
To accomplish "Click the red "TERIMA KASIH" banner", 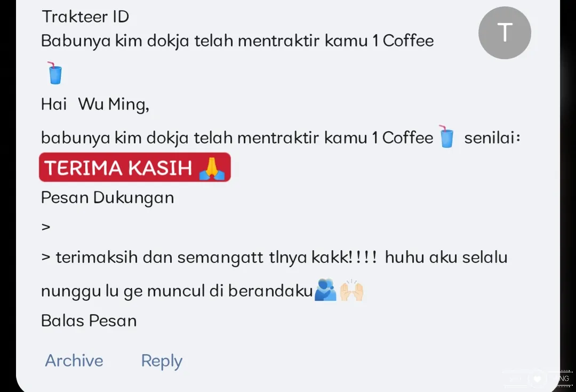I will point(135,167).
